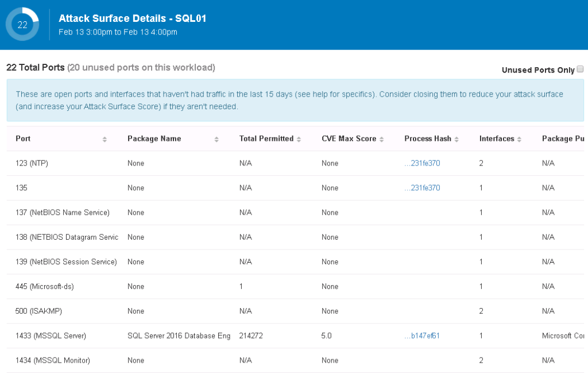Click the CVE Max Score column header

(349, 139)
